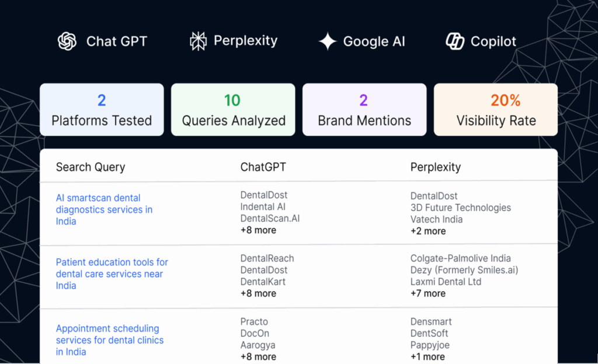The width and height of the screenshot is (598, 364).
Task: Open the AI smartscan dental diagnostics query
Action: pyautogui.click(x=104, y=209)
